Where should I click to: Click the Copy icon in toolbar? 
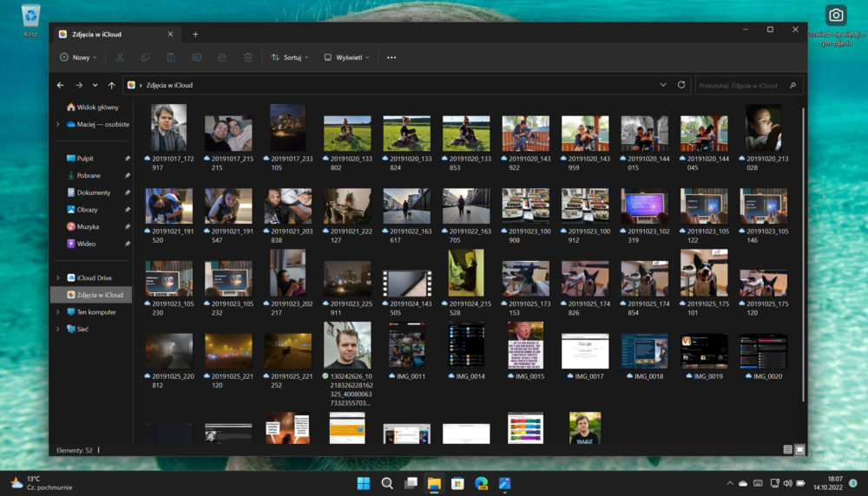pyautogui.click(x=145, y=57)
